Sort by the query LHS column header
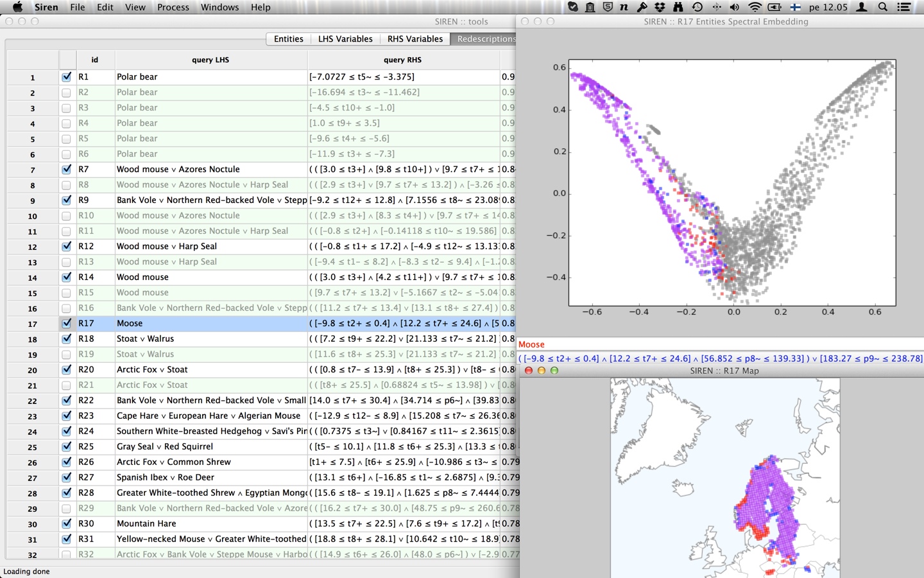924x578 pixels. pos(210,60)
